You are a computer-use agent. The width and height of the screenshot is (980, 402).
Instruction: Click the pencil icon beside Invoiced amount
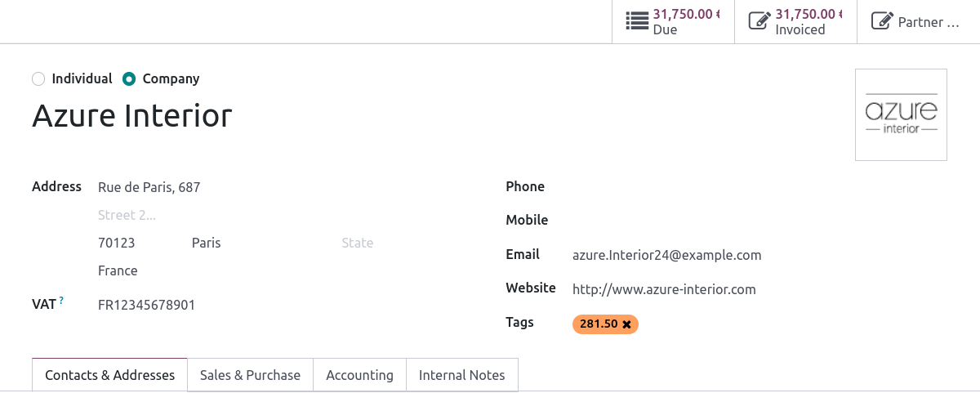coord(759,21)
